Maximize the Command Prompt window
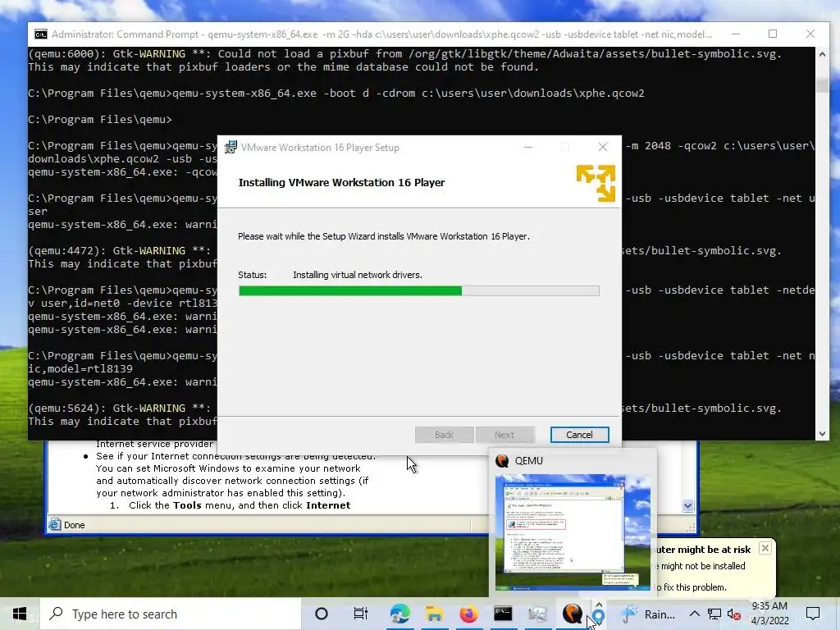The height and width of the screenshot is (630, 840). tap(773, 34)
